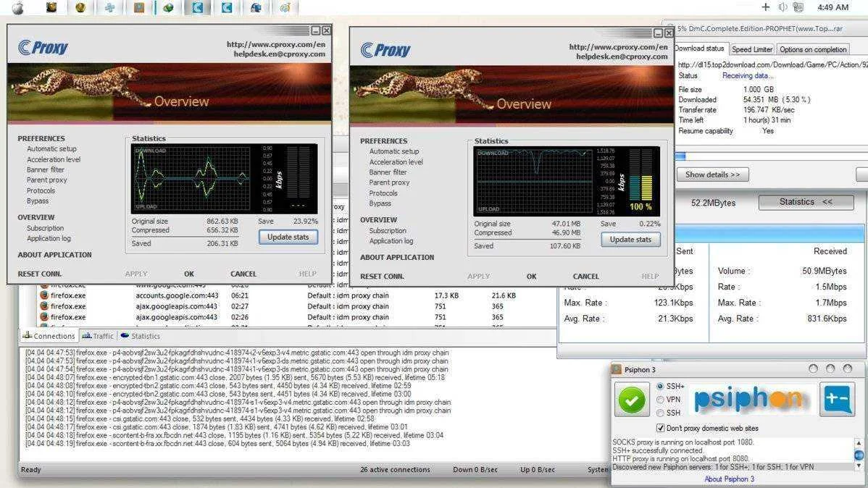Click RESET CONN. in the left CProxy window
The height and width of the screenshot is (488, 868).
click(x=40, y=274)
